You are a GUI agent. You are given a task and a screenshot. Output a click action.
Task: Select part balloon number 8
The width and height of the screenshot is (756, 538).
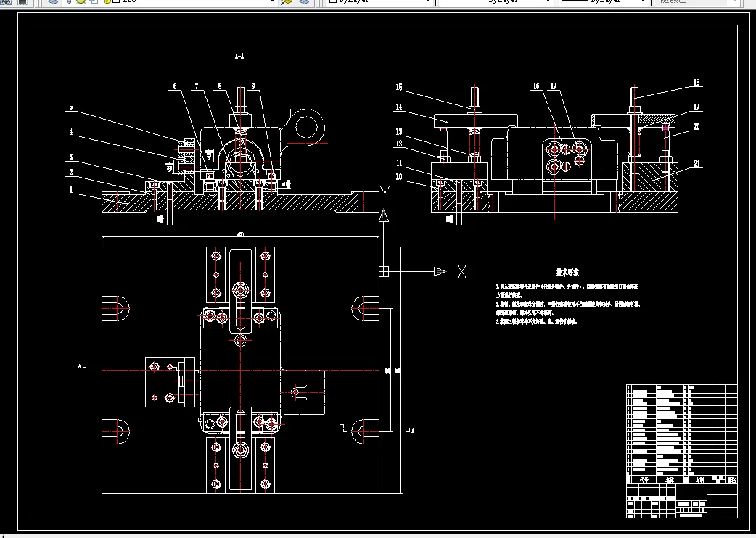coord(220,86)
